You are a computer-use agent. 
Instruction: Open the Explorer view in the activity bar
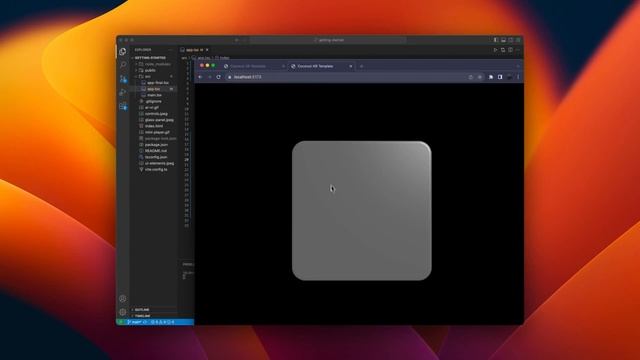[123, 52]
